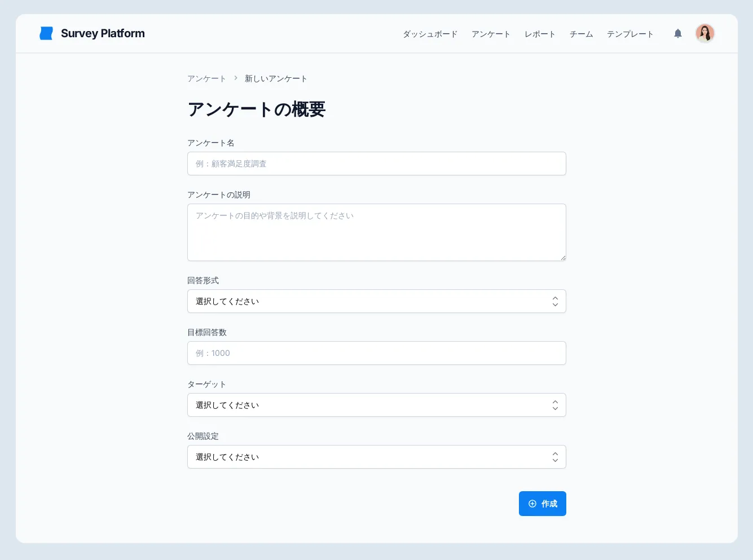
Task: Click the Survey Platform logo icon
Action: [46, 33]
